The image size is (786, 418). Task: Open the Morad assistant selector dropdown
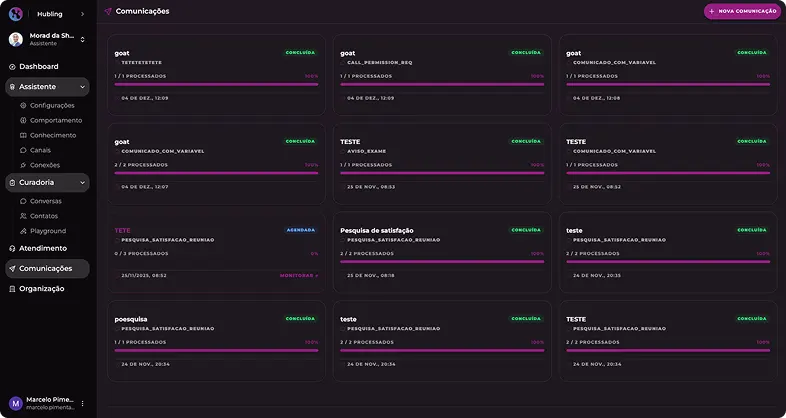coord(82,39)
